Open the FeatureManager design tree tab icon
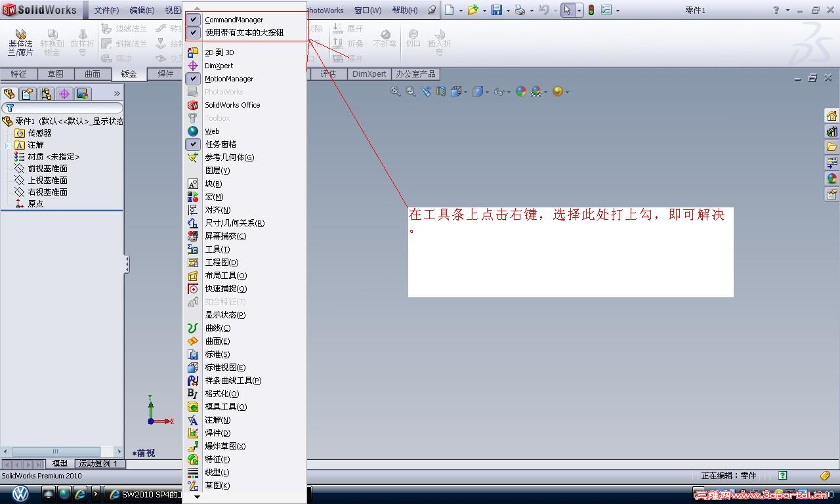Viewport: 840px width, 504px height. pyautogui.click(x=9, y=94)
